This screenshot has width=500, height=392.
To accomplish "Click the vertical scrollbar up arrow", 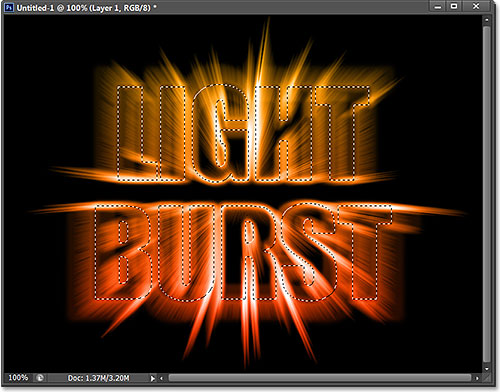I will click(x=487, y=20).
